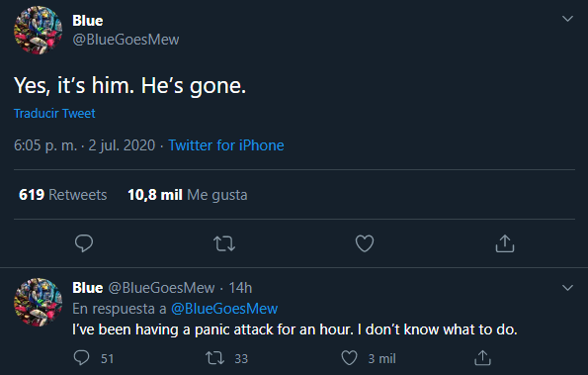The height and width of the screenshot is (375, 588).
Task: Open the main tweet's options chevron
Action: [x=568, y=19]
